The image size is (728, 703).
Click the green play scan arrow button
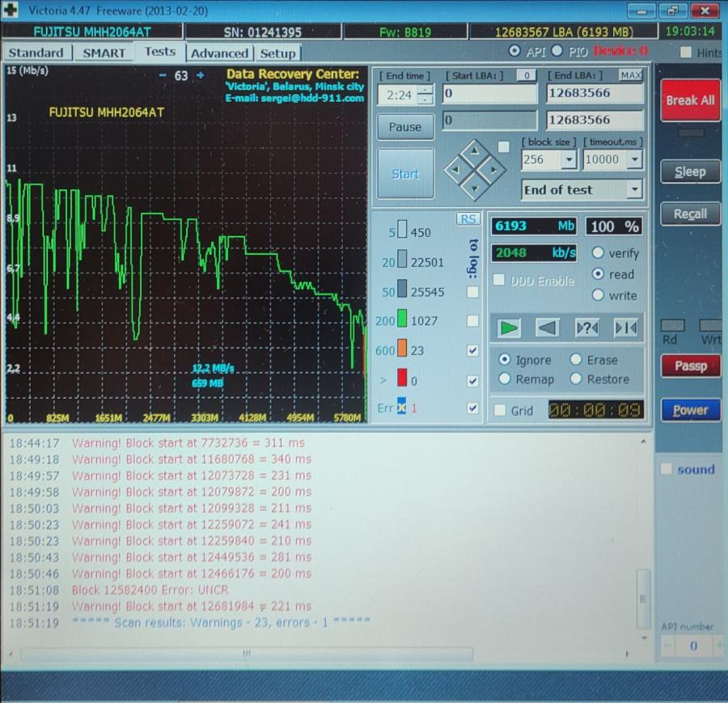tap(509, 328)
